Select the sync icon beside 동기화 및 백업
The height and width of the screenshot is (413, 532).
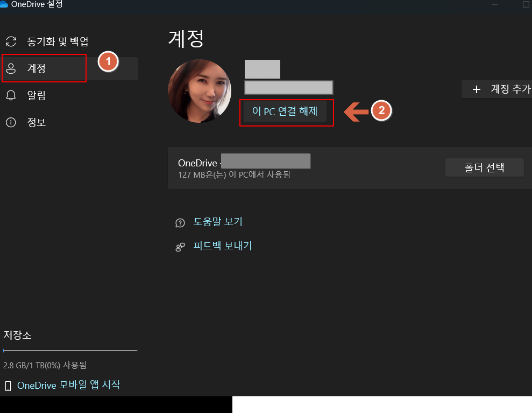click(x=11, y=41)
